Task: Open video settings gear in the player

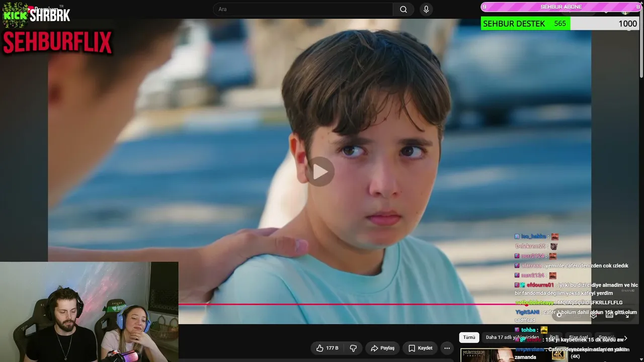Action: point(594,315)
